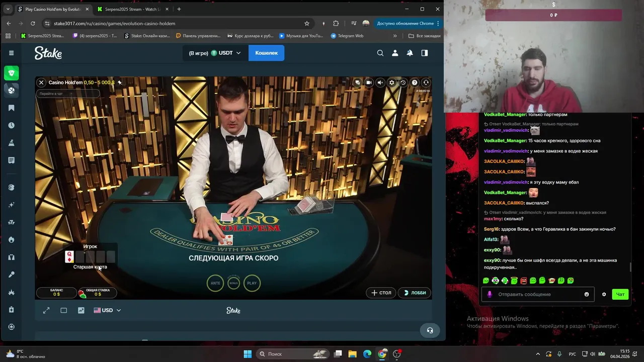
Task: Open Chrome extensions puzzle icon
Action: 336,23
